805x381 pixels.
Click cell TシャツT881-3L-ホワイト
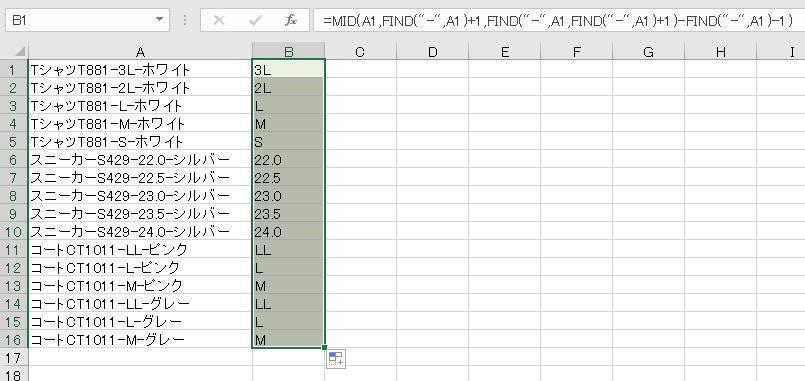(140, 69)
